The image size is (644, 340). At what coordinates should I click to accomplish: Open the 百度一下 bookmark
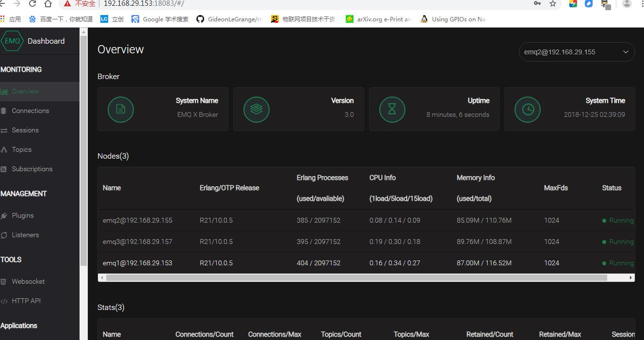point(61,19)
